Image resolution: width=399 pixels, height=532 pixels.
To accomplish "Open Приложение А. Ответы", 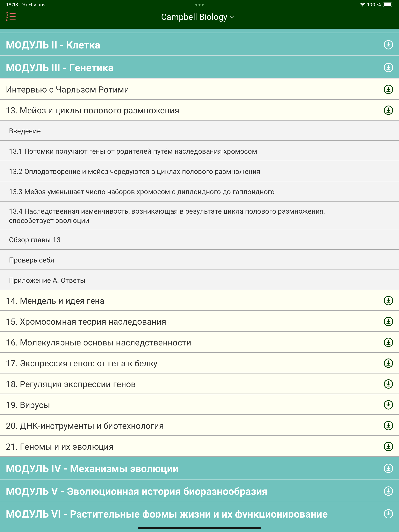I will (x=199, y=280).
